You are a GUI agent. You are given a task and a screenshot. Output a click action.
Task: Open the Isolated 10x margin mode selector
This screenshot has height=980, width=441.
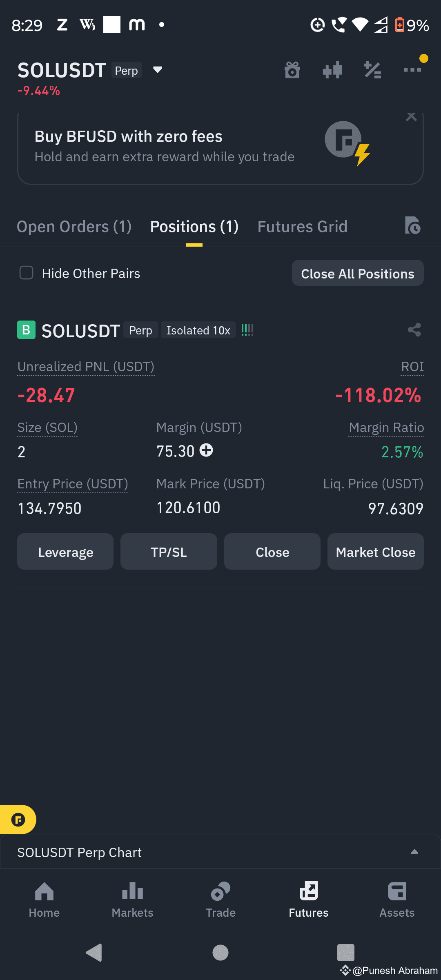(x=198, y=330)
